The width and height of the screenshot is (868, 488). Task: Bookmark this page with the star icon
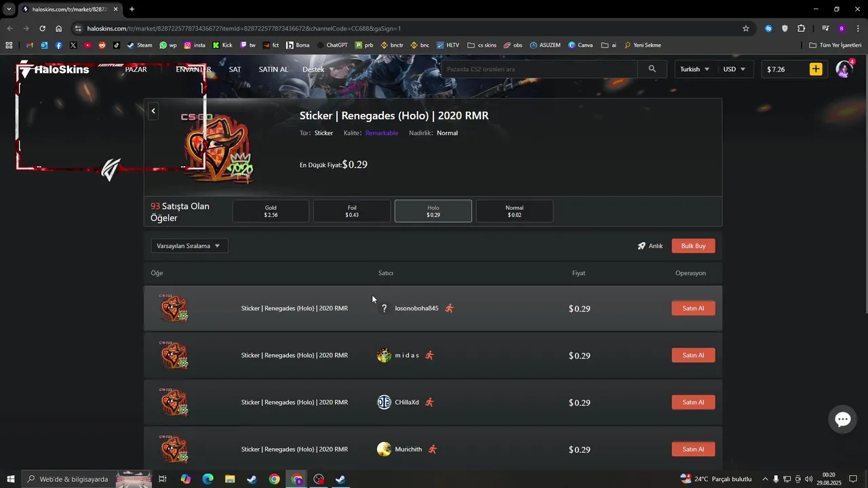point(746,28)
